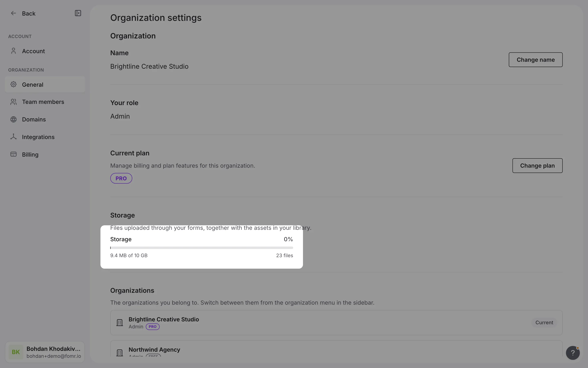Click the BK user avatar
The image size is (588, 368).
coord(16,352)
